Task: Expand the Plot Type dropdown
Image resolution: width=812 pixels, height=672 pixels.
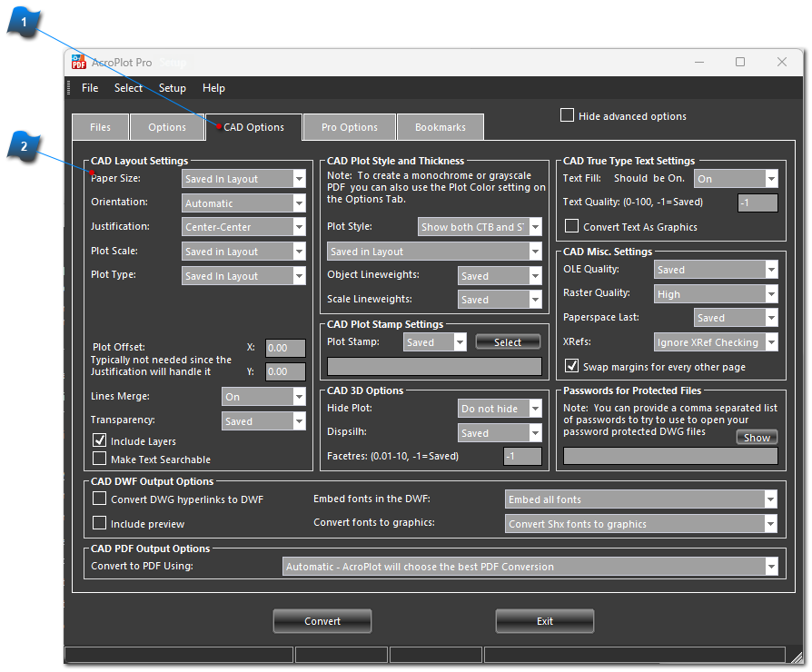Action: pyautogui.click(x=243, y=276)
